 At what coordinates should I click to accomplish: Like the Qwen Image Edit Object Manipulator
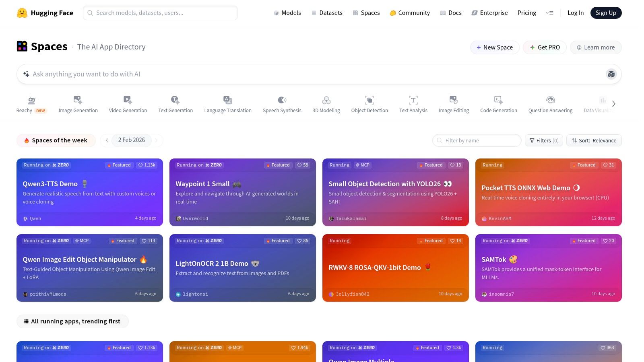pos(148,241)
